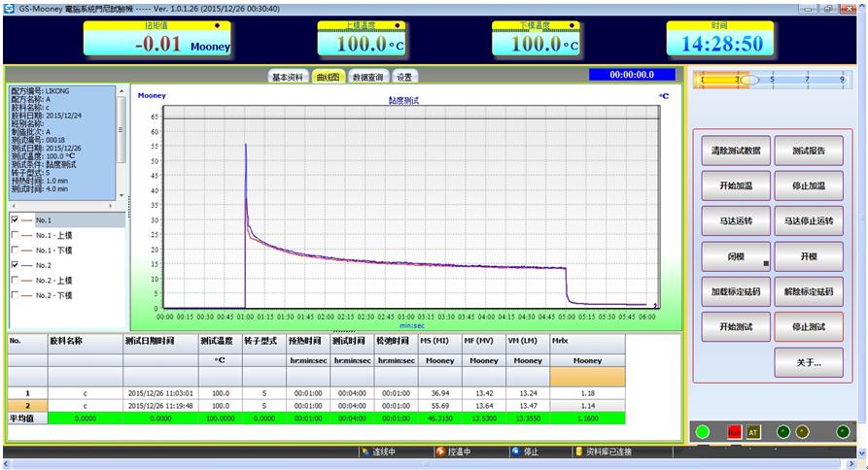The width and height of the screenshot is (868, 470).
Task: Open the 测试报告 test report button
Action: (x=809, y=151)
